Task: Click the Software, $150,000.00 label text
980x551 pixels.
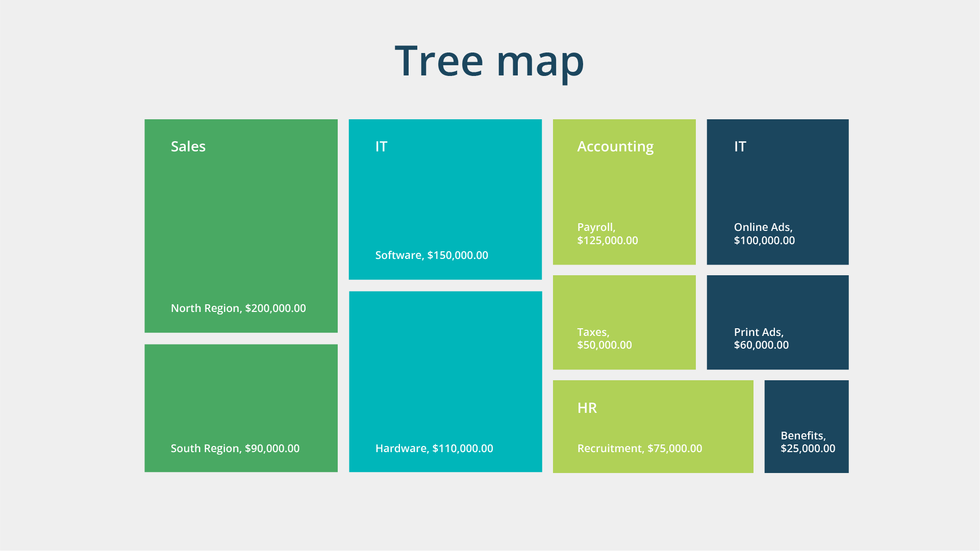Action: (x=432, y=255)
